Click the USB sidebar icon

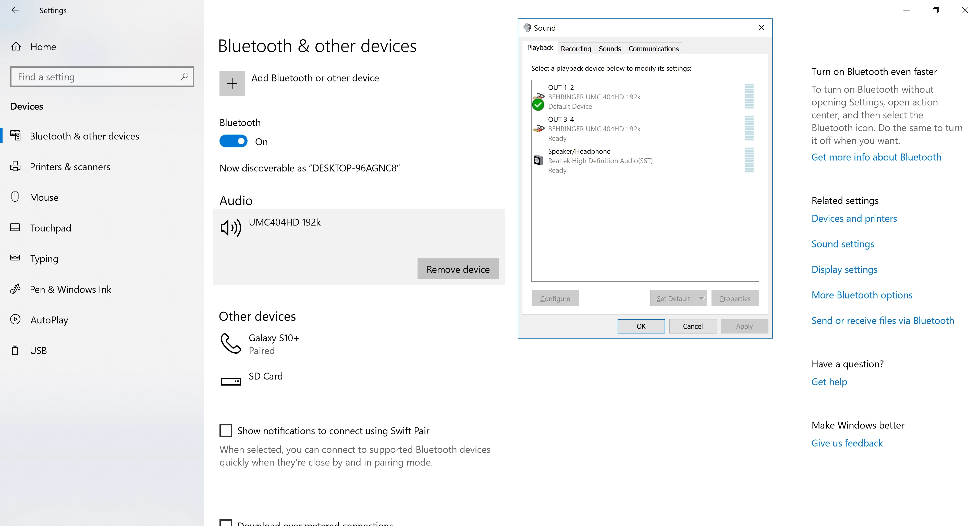click(x=15, y=350)
